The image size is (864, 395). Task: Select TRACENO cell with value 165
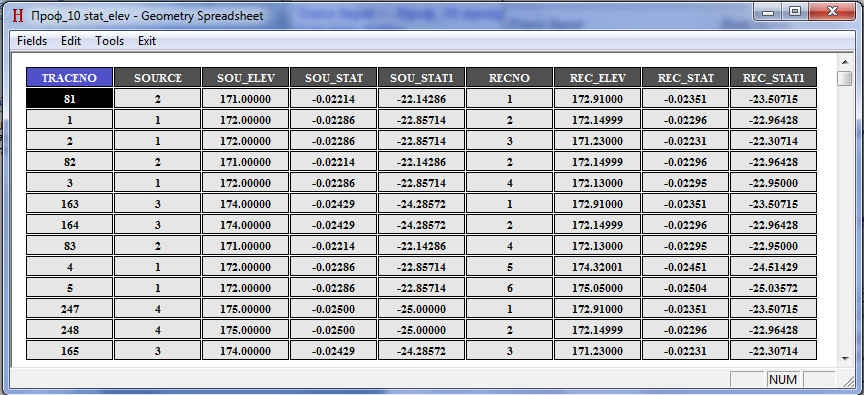pos(69,351)
